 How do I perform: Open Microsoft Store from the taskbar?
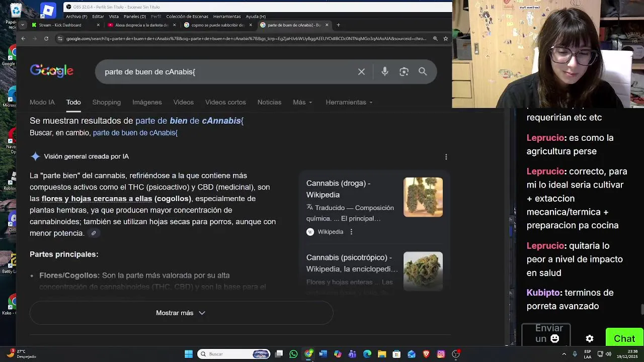396,354
